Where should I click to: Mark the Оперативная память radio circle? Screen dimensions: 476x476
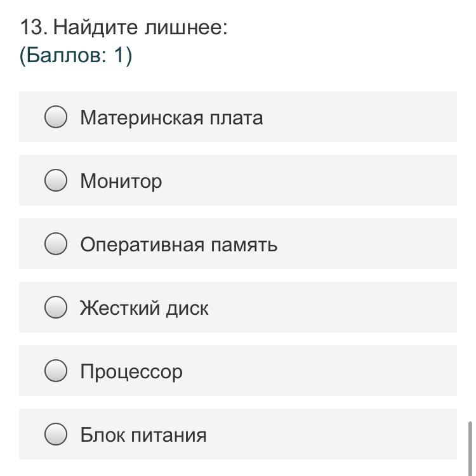point(56,244)
